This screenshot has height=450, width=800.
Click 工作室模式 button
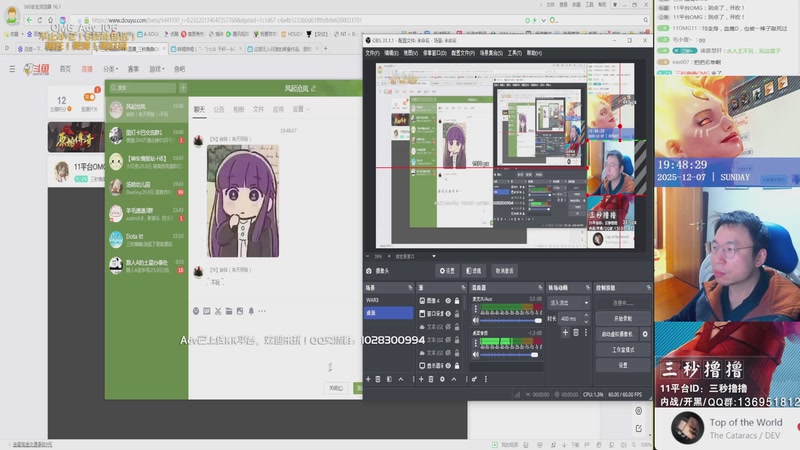point(622,350)
